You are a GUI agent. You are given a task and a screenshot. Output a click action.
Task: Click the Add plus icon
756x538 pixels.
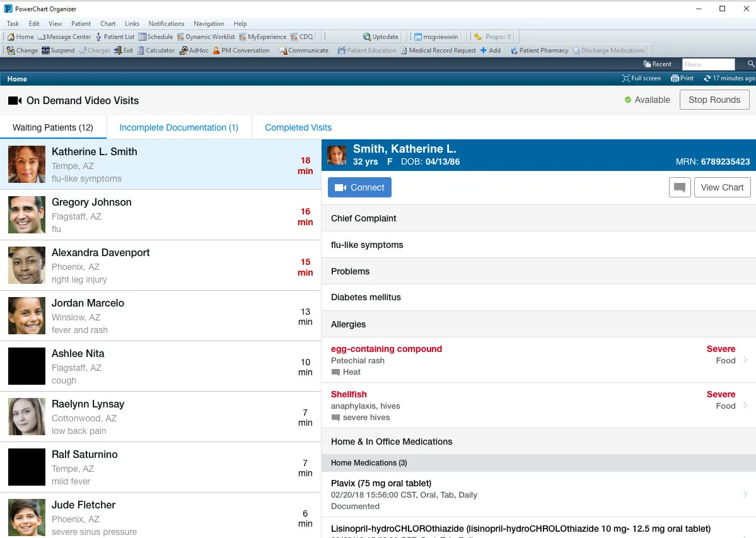point(484,50)
